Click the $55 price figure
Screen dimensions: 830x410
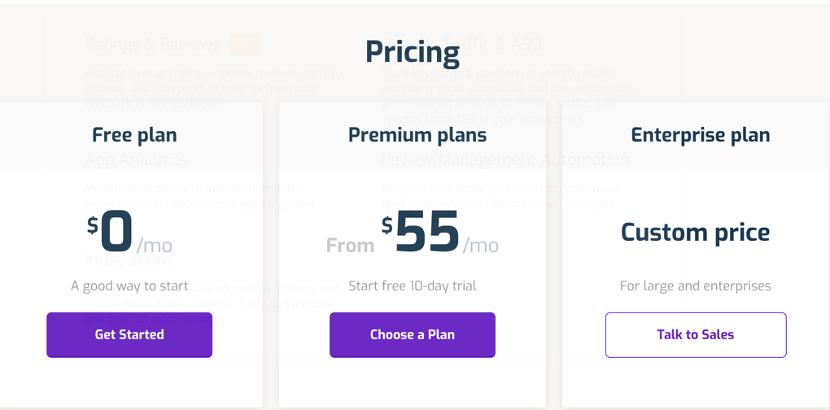pos(422,232)
